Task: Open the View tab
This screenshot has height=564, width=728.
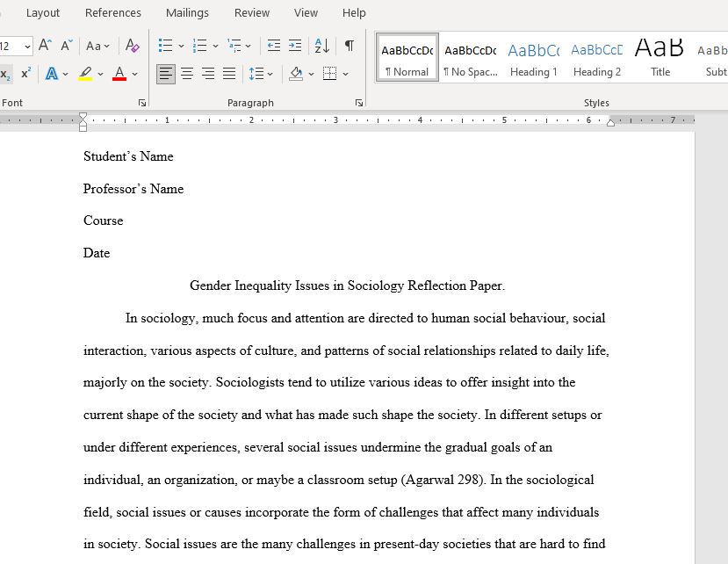Action: (x=306, y=13)
